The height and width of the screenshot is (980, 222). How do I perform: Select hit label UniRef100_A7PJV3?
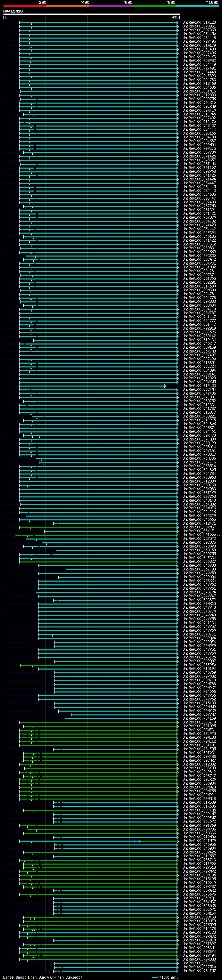(199, 57)
